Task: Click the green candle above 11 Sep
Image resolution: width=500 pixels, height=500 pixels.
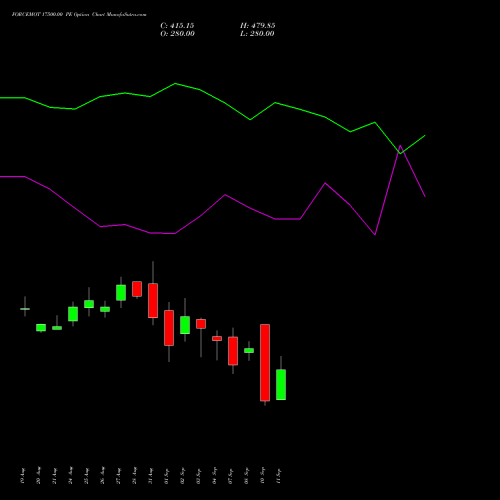Action: click(x=281, y=384)
